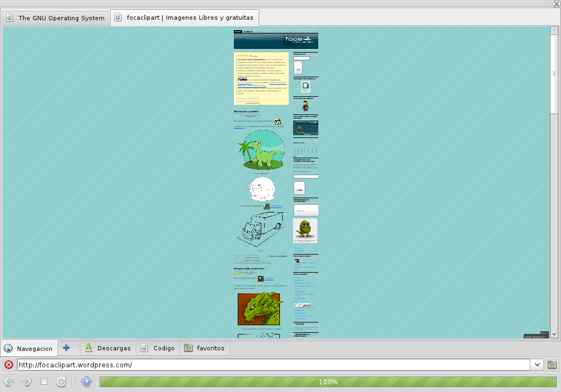
Task: Select the favoritos tab
Action: tap(205, 348)
